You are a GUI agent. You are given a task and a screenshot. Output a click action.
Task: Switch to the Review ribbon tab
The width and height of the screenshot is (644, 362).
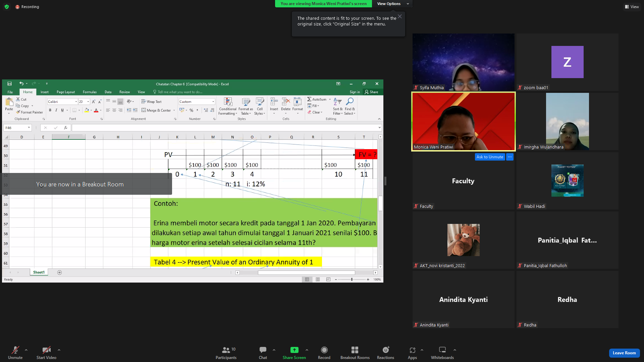124,92
